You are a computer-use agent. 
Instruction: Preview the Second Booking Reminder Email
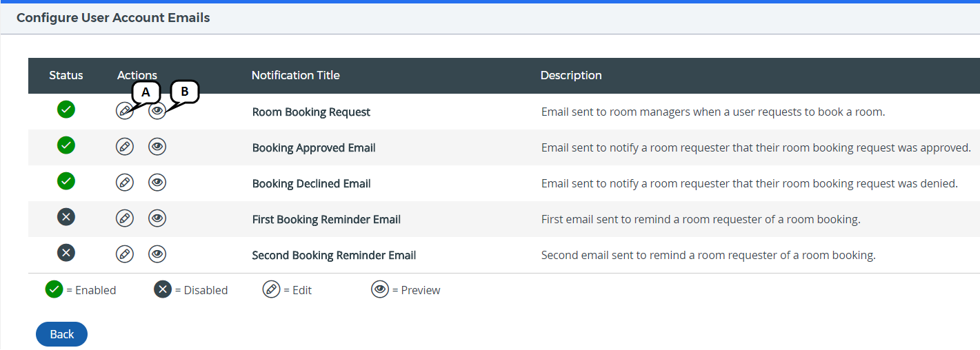tap(157, 254)
